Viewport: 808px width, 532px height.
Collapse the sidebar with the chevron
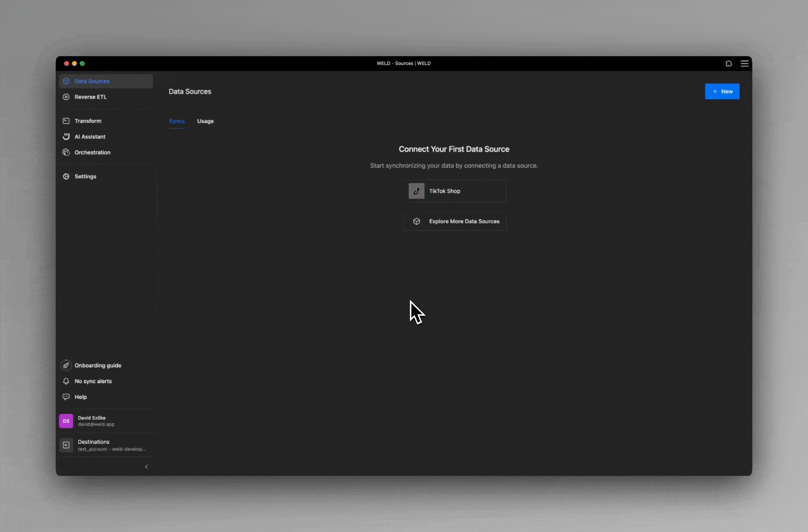coord(146,466)
